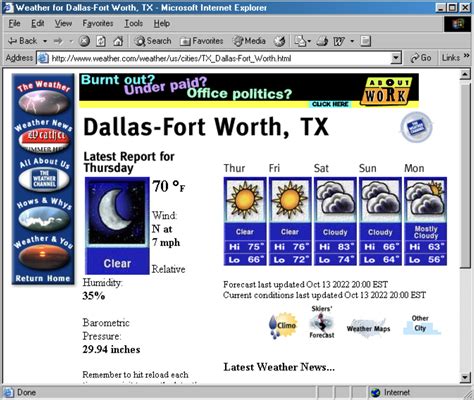Screen dimensions: 474x400
Task: Click the Climo raindrop icon
Action: pos(283,326)
